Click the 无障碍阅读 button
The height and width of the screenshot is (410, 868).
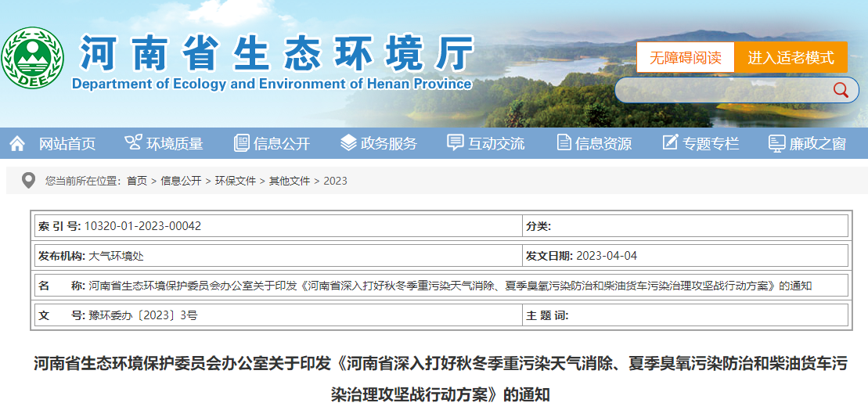686,58
